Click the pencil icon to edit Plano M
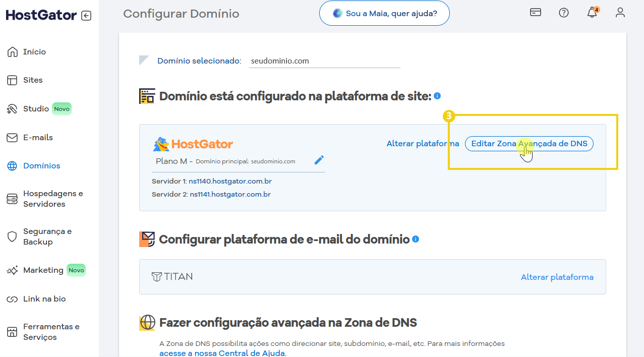This screenshot has height=357, width=644. click(x=319, y=160)
